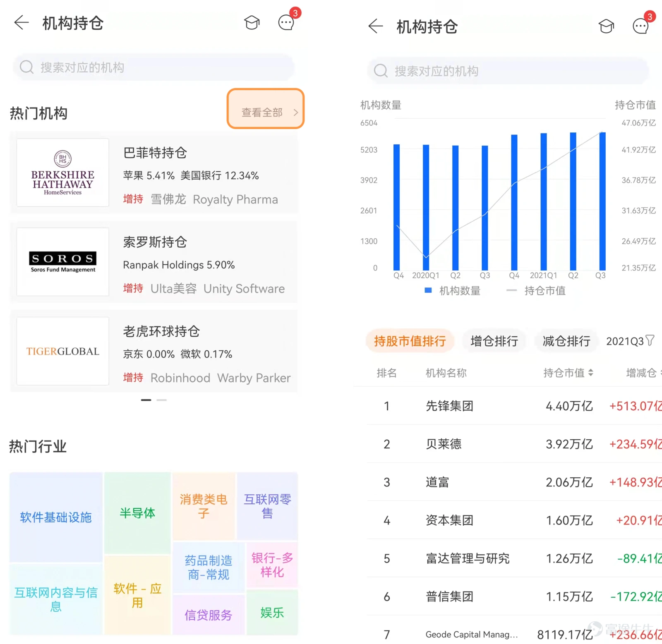Open 老虎环球持仓 card title
The width and height of the screenshot is (662, 644).
[161, 331]
